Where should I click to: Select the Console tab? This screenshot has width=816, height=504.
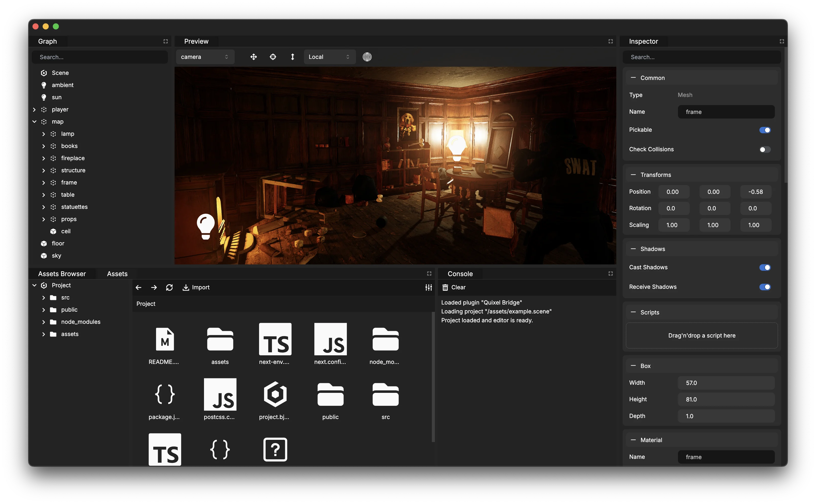[x=460, y=274]
